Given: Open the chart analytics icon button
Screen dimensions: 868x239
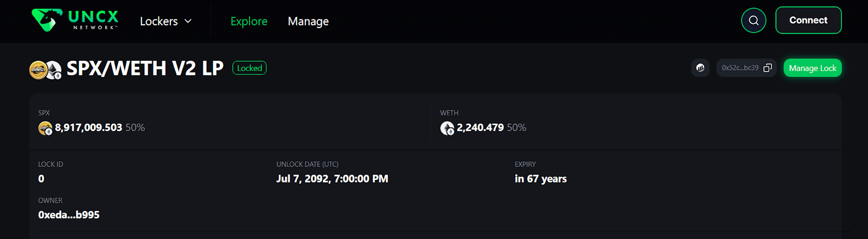Looking at the screenshot, I should [700, 68].
